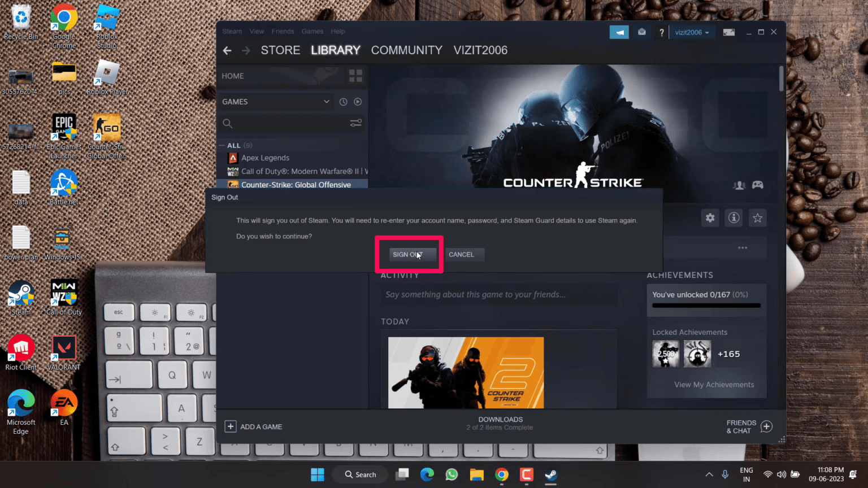868x488 pixels.
Task: Click the Steam announcements megaphone icon
Action: pyautogui.click(x=619, y=32)
